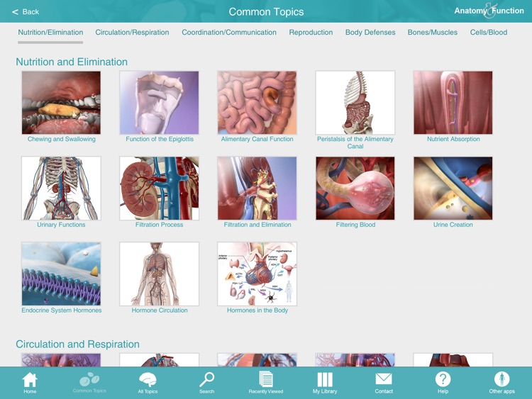Open Recently Viewed documents icon
The width and height of the screenshot is (532, 399).
click(x=266, y=383)
